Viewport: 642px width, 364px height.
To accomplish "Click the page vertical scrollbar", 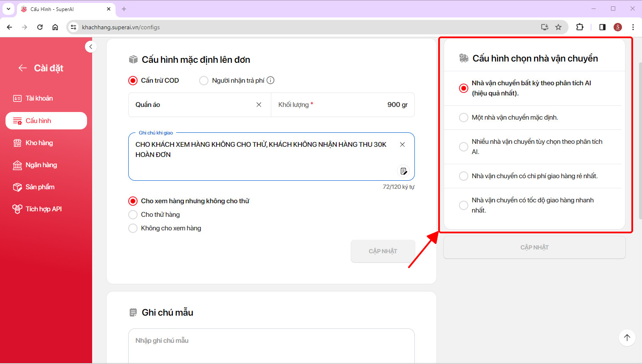I will [x=640, y=140].
